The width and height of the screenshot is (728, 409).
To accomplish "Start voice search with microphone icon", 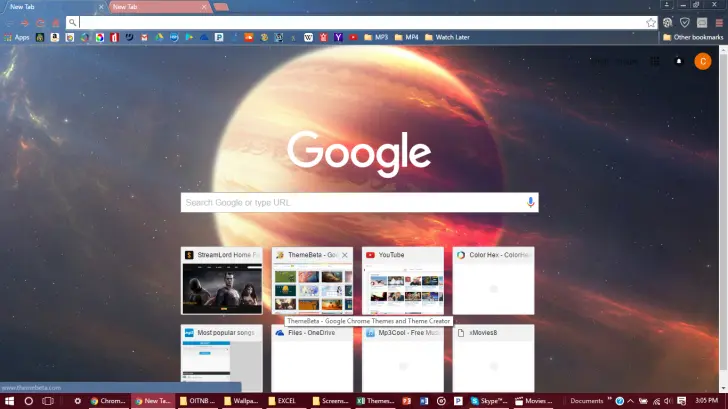I will click(x=530, y=202).
